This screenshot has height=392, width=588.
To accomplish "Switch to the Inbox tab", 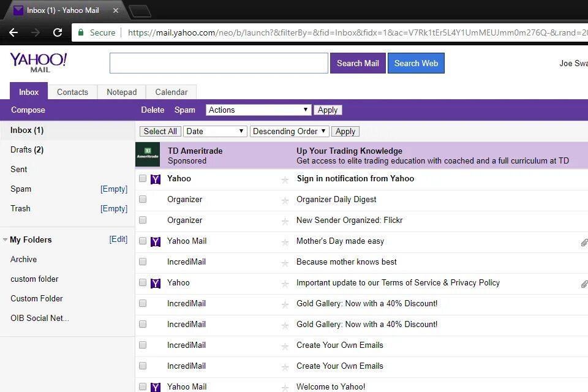I will click(29, 92).
